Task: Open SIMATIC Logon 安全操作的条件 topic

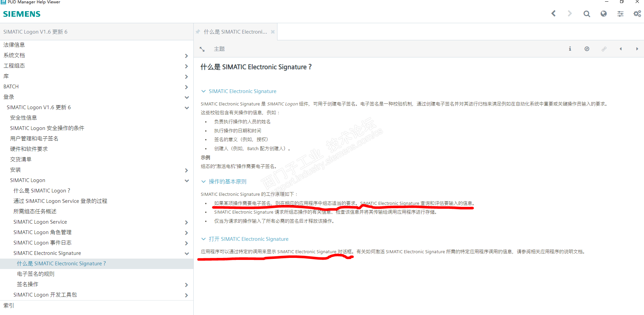Action: coord(47,128)
